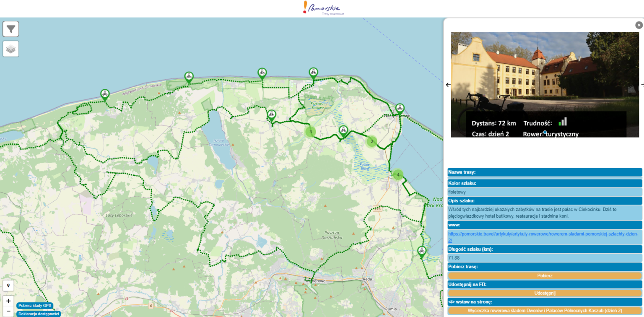Expand the green cluster marker labeled 3
The height and width of the screenshot is (317, 644).
click(x=310, y=132)
